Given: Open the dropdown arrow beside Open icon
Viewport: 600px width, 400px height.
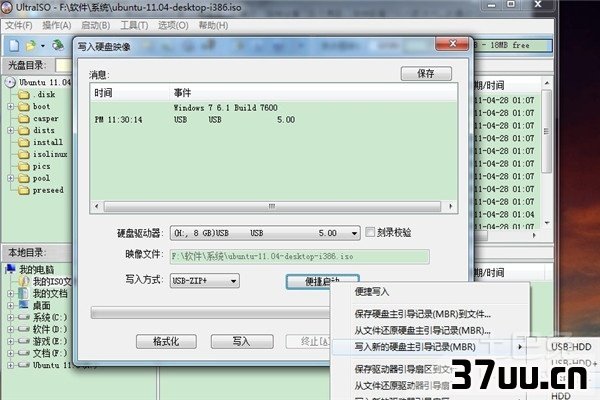Looking at the screenshot, I should tap(43, 46).
